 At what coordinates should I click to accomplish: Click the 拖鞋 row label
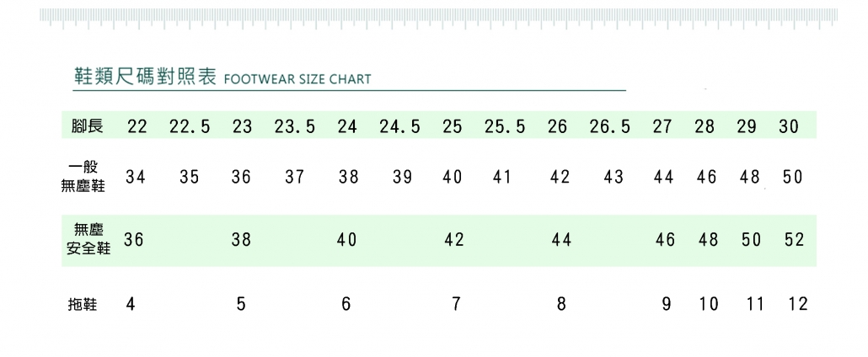point(83,305)
